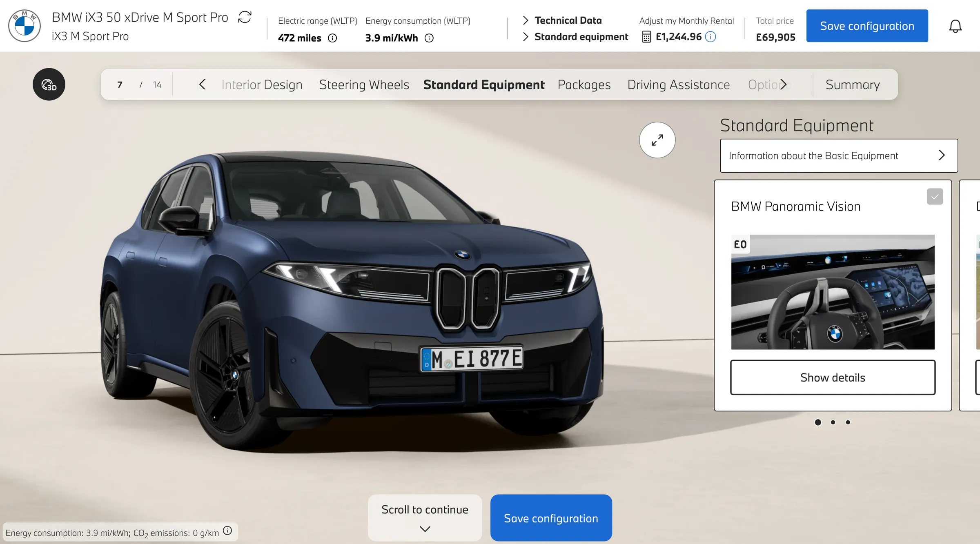Select second carousel pagination dot
This screenshot has width=980, height=544.
tap(833, 422)
